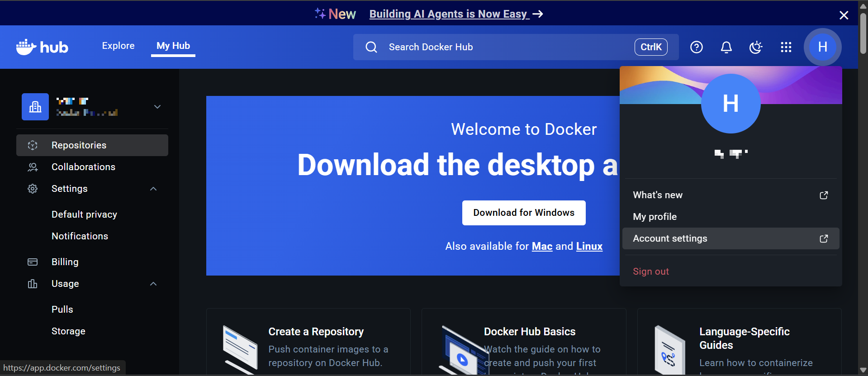Click the Docker Hub whale logo
The height and width of the screenshot is (376, 868).
(x=42, y=47)
